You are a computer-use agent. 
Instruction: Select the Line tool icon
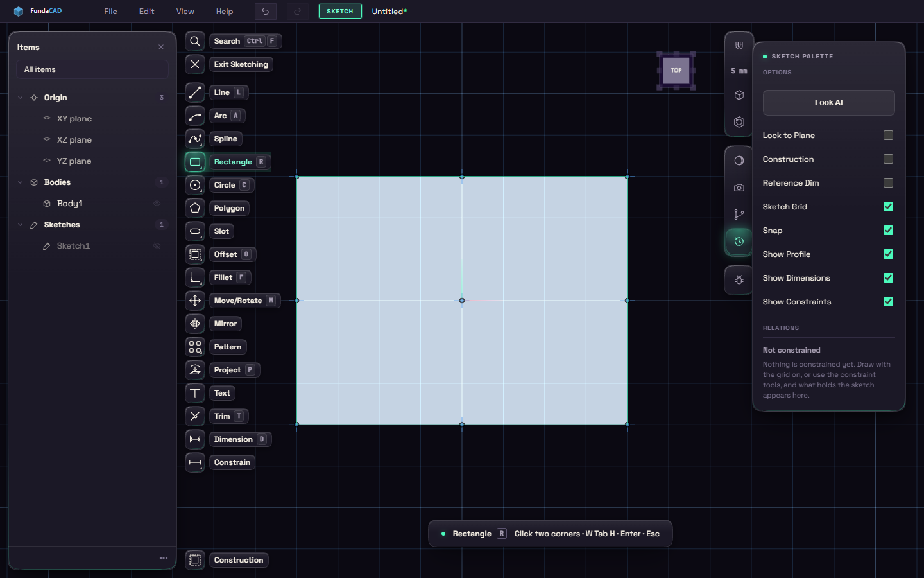pyautogui.click(x=195, y=92)
